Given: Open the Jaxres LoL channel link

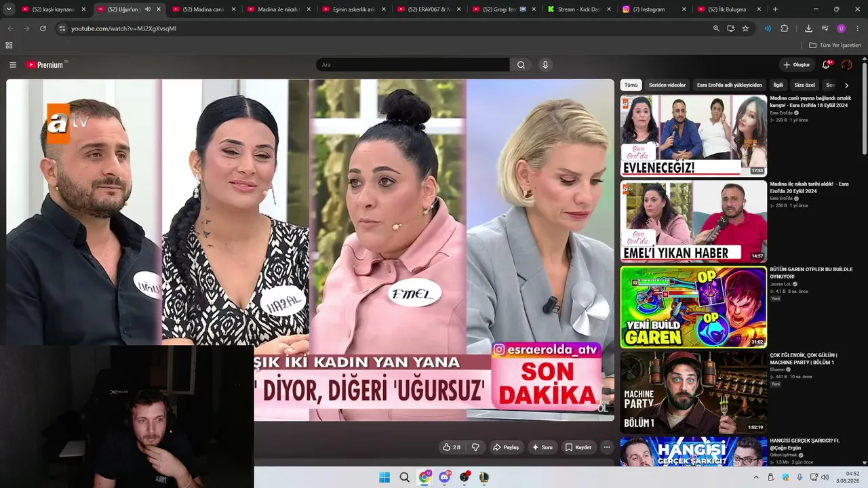Looking at the screenshot, I should [x=780, y=284].
